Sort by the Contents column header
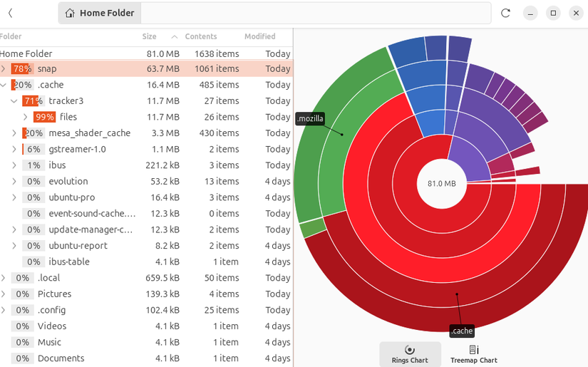 201,36
